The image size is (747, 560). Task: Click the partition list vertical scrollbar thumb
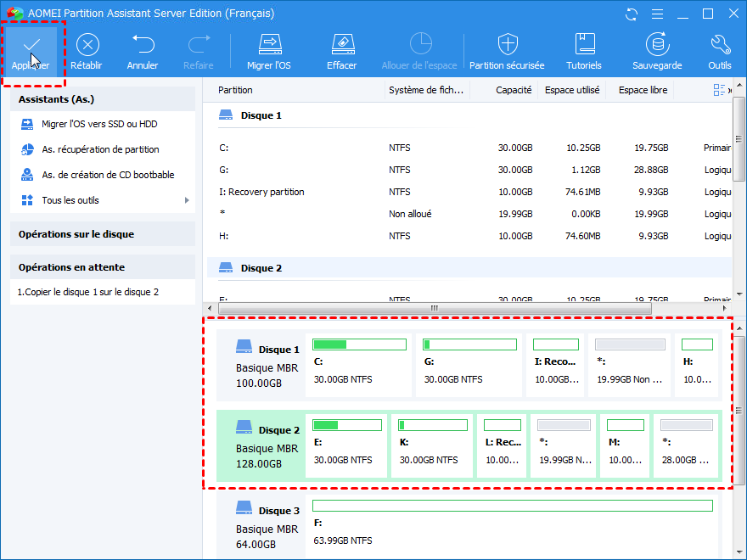point(739,138)
